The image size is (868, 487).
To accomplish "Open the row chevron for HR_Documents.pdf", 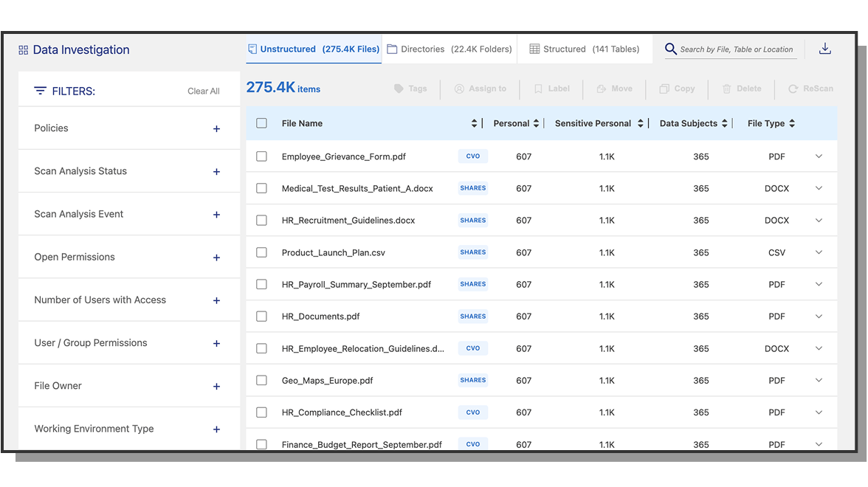I will pyautogui.click(x=819, y=316).
